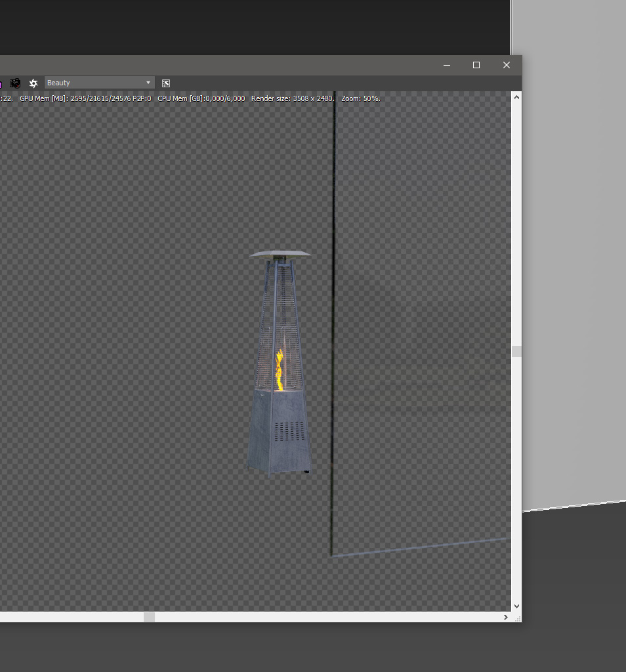Click the vertical scrollbar down arrow
The width and height of the screenshot is (626, 672).
[x=516, y=606]
